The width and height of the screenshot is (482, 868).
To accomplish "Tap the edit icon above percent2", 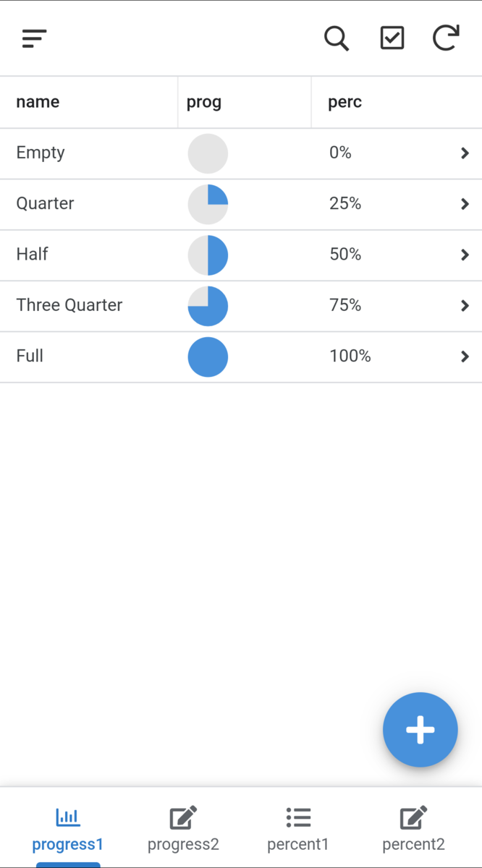I will (413, 816).
